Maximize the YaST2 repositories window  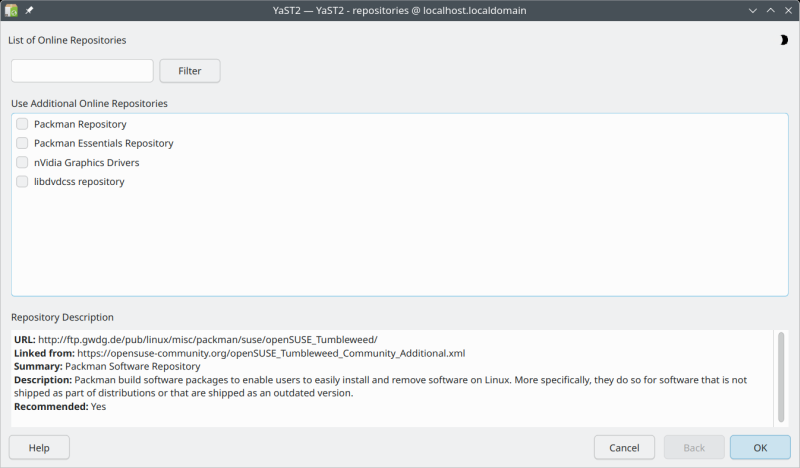click(770, 10)
